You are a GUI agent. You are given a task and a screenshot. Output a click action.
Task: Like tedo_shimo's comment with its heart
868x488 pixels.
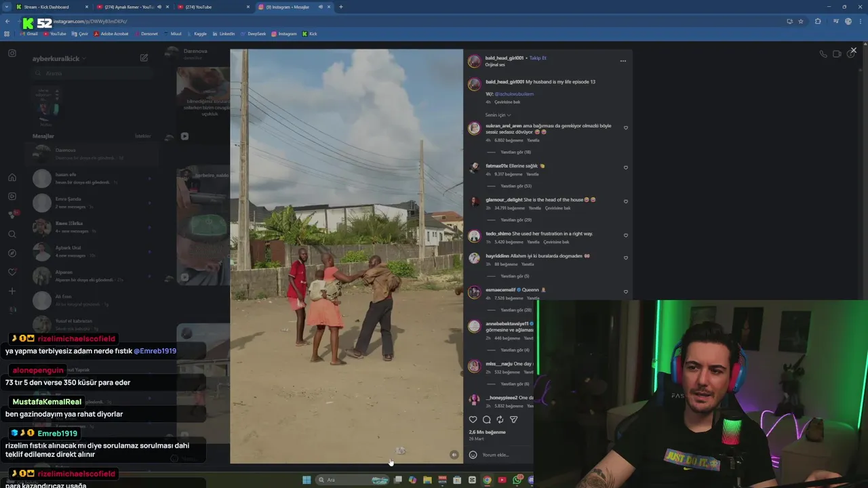pyautogui.click(x=626, y=235)
